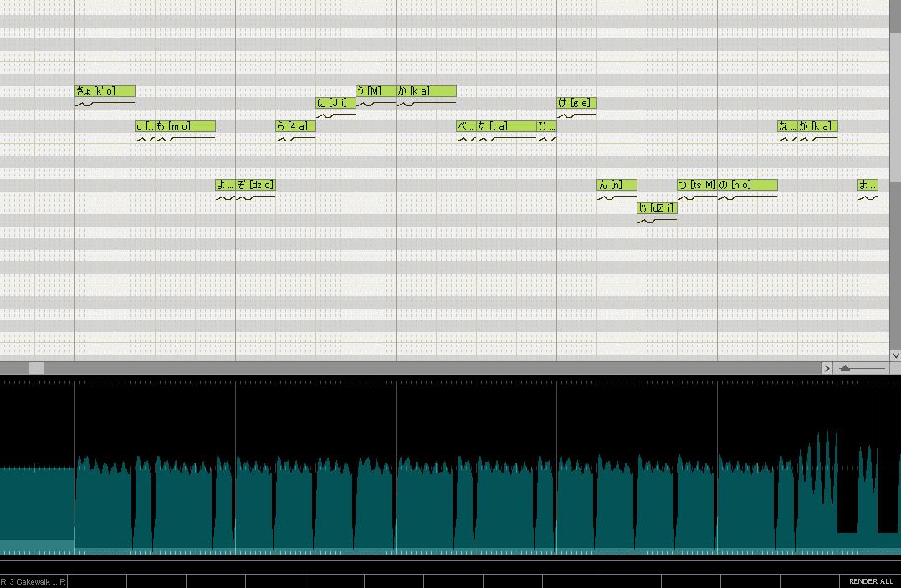Screen dimensions: 901x588
Task: Select the きょ [k' o] note
Action: tap(105, 91)
